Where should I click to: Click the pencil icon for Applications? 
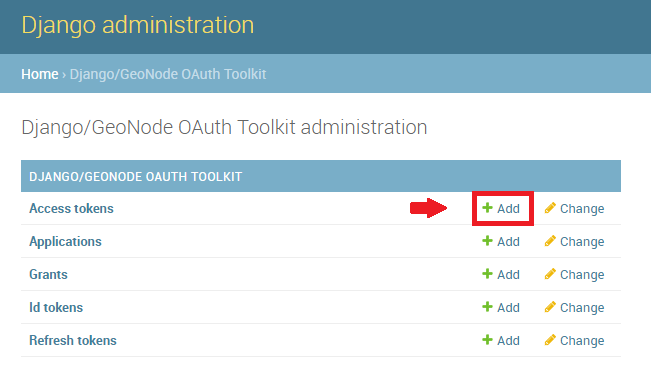(550, 241)
